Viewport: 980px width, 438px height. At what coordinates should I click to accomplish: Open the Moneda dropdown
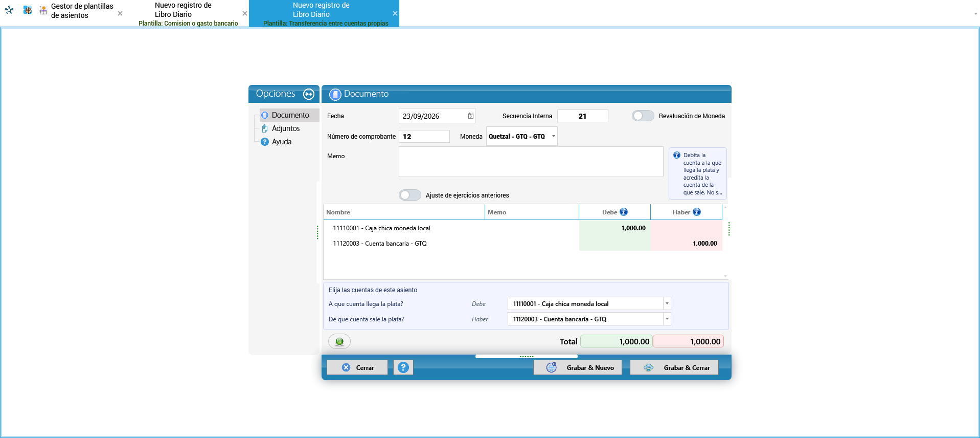[x=553, y=136]
